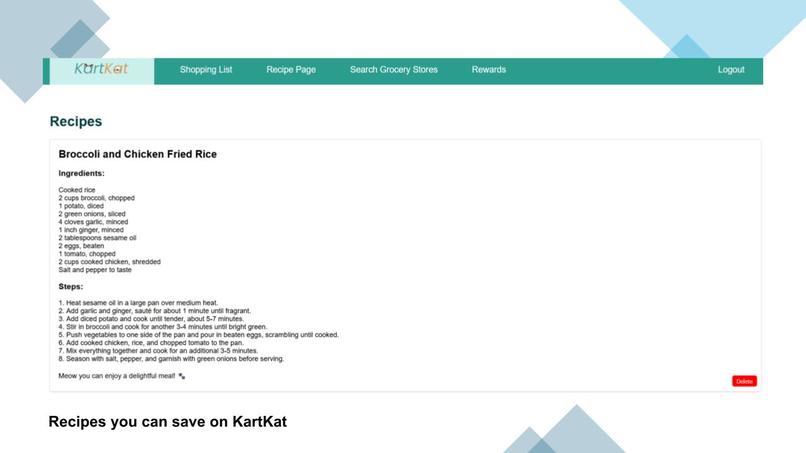Go to the Recipe Page
The width and height of the screenshot is (806, 453).
pos(291,69)
